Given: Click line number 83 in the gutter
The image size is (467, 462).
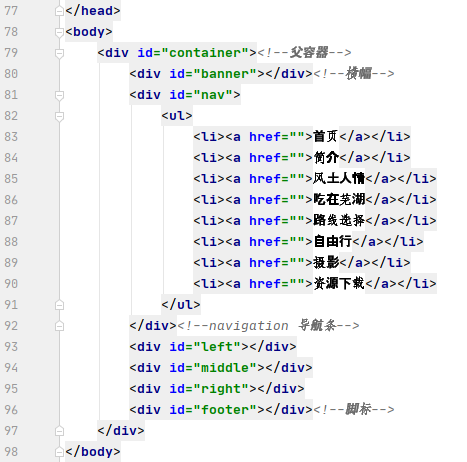Looking at the screenshot, I should pos(11,137).
